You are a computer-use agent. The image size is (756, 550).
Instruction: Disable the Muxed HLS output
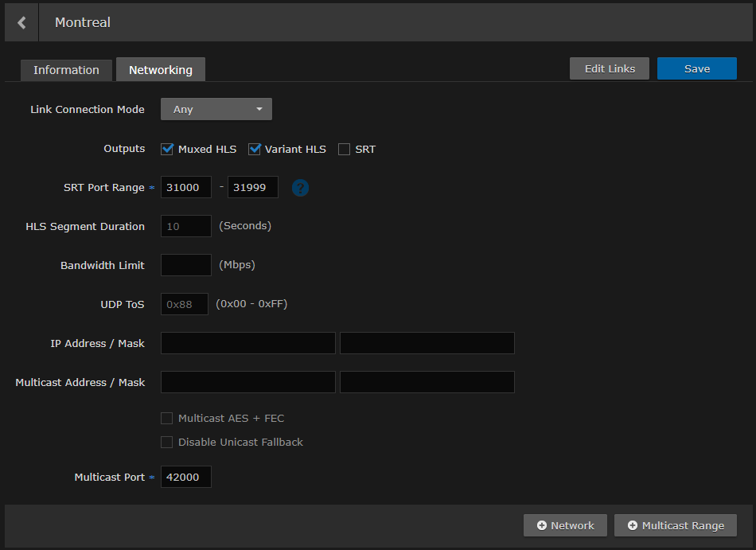point(166,149)
